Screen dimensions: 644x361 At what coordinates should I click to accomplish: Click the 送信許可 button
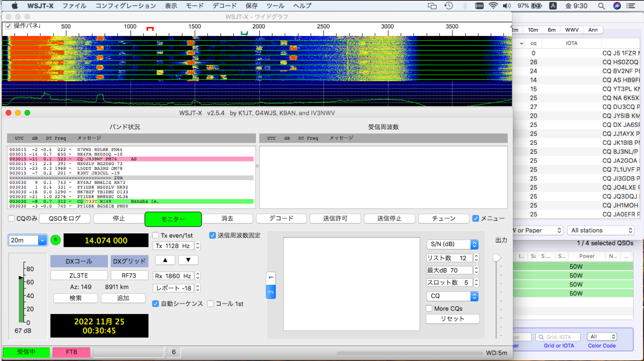click(x=335, y=219)
